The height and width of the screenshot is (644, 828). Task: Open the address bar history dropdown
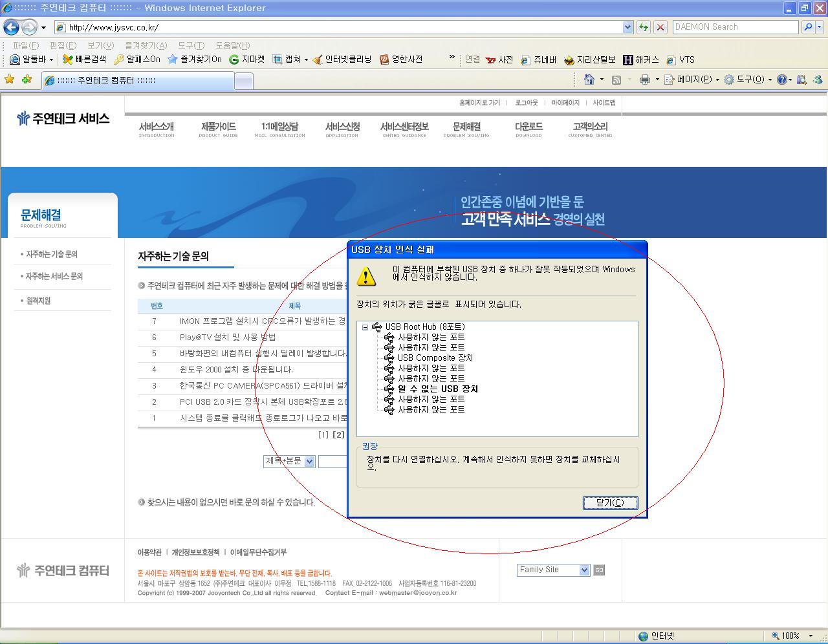pos(627,27)
